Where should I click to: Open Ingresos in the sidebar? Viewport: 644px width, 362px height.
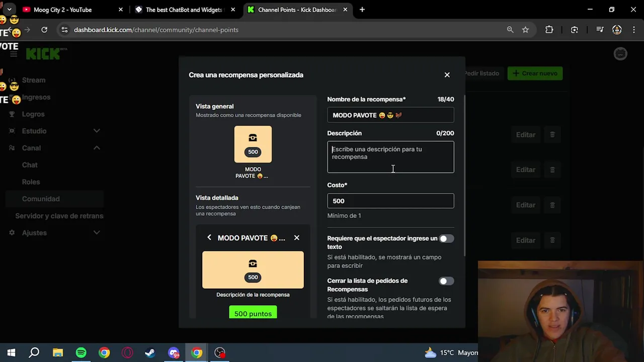[36, 97]
